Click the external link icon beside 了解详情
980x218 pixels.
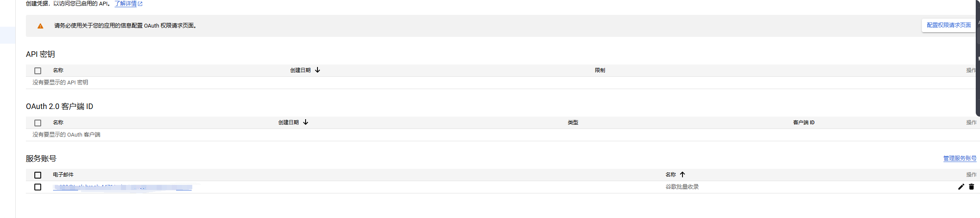tap(140, 4)
